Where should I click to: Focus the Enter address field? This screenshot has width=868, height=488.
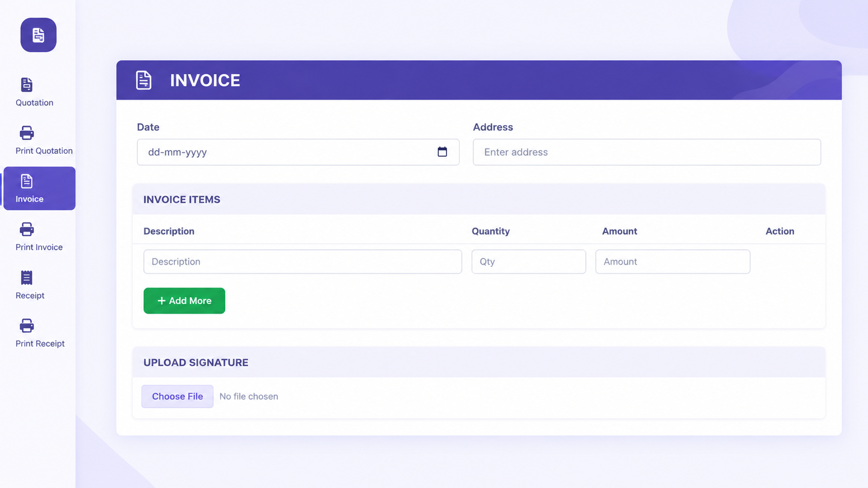click(647, 152)
